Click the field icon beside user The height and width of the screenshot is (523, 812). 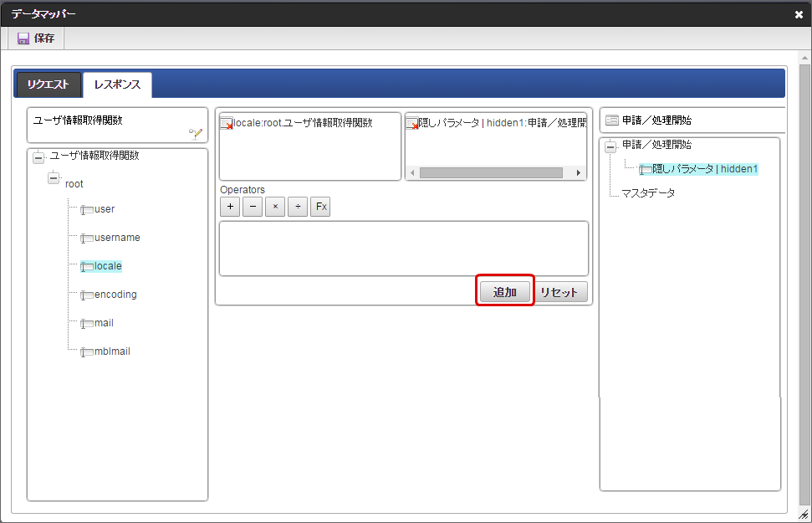pos(86,210)
